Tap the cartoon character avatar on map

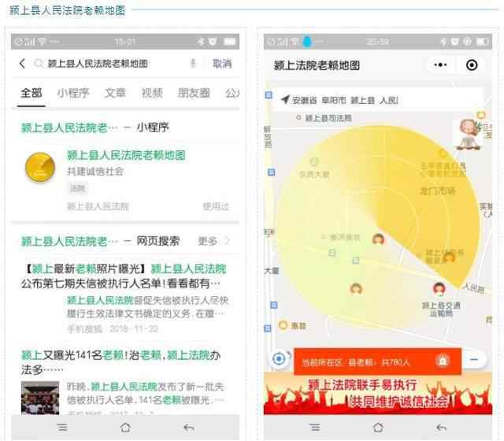coord(469,135)
